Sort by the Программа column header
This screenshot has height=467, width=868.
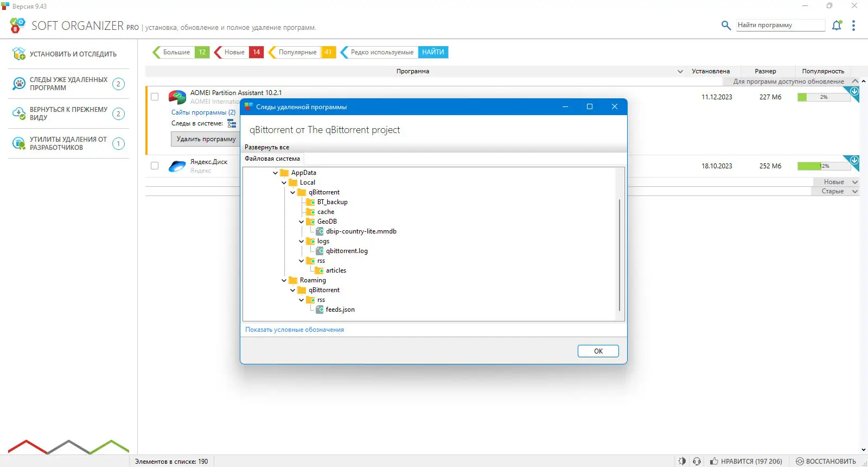(x=413, y=71)
